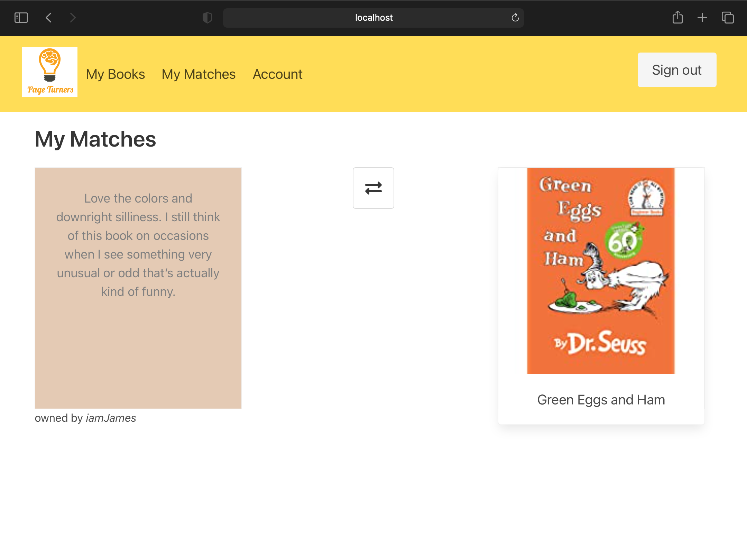Viewport: 747px width, 560px height.
Task: Click the Green Eggs and Ham cover
Action: pyautogui.click(x=601, y=271)
